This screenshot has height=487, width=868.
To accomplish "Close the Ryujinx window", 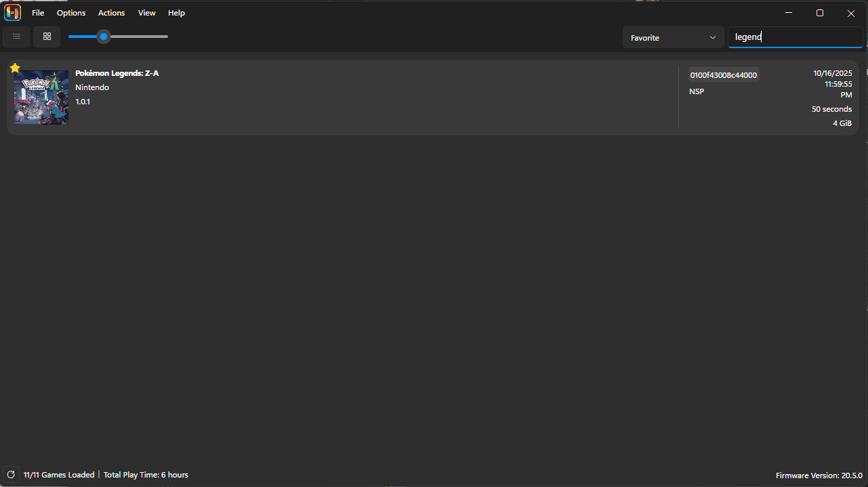I will pos(851,13).
